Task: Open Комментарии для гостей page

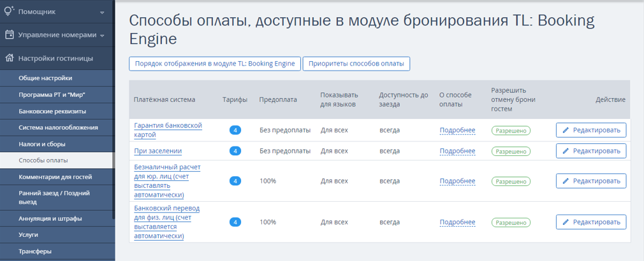Action: [56, 177]
